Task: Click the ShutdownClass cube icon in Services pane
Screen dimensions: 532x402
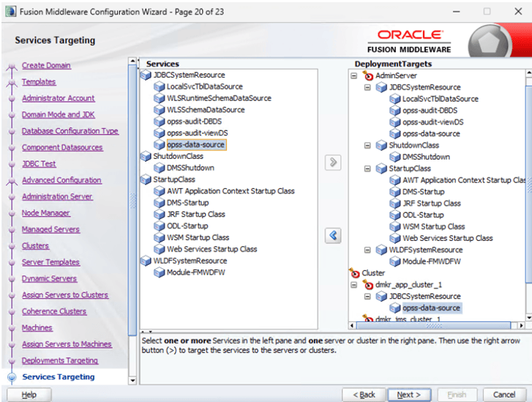Action: tap(146, 156)
